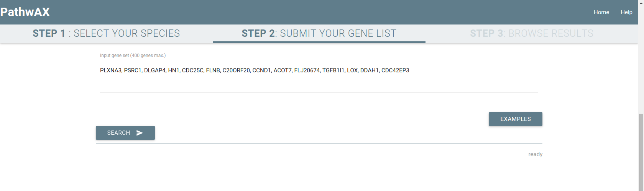The width and height of the screenshot is (644, 191).
Task: Click the search progress bar
Action: [x=319, y=144]
